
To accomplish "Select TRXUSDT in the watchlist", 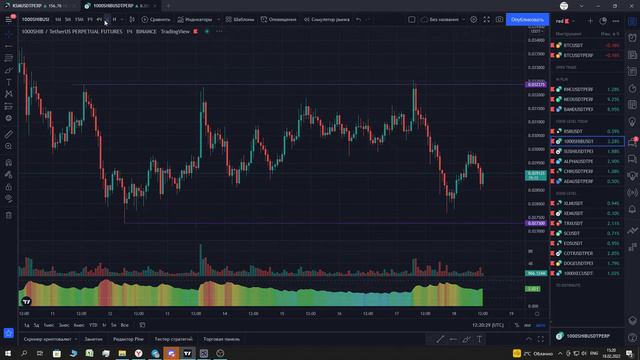I will (x=587, y=223).
